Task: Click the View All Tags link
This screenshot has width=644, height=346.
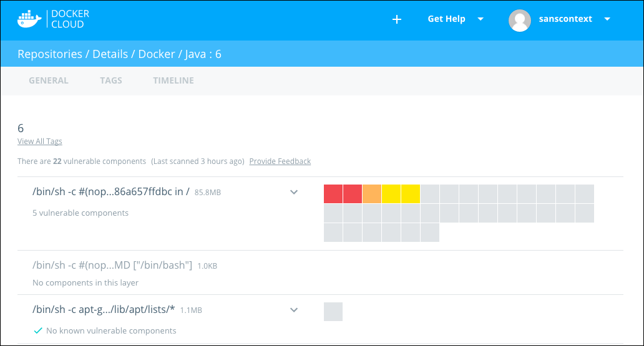Action: (x=40, y=142)
